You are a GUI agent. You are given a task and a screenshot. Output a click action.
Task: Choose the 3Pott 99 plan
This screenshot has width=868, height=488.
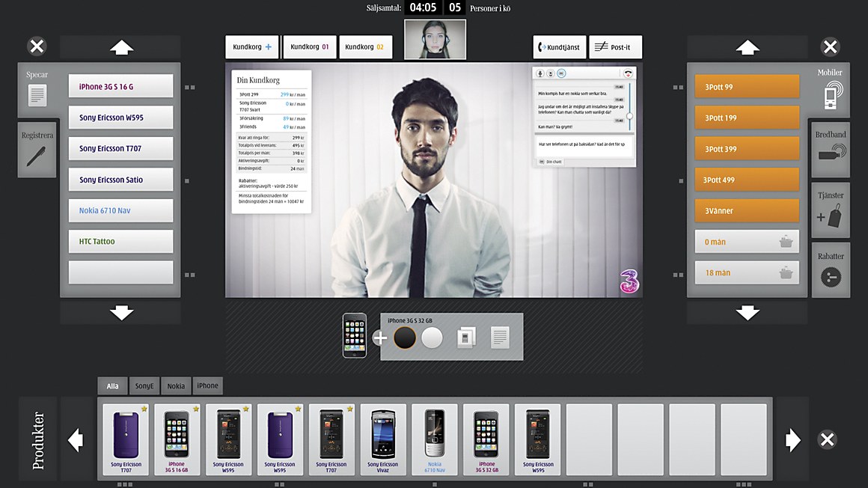(x=748, y=86)
